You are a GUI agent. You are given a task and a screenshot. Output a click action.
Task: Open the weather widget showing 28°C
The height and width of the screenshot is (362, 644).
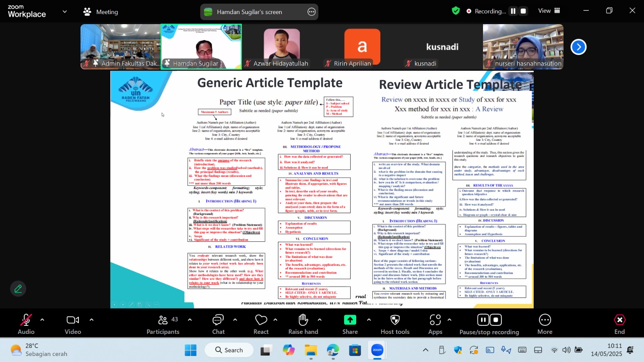39,350
